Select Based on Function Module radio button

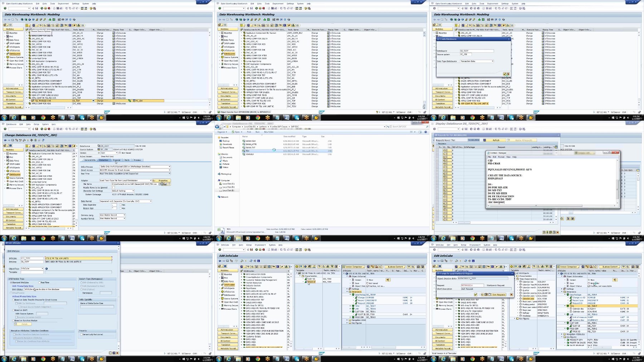click(x=13, y=320)
